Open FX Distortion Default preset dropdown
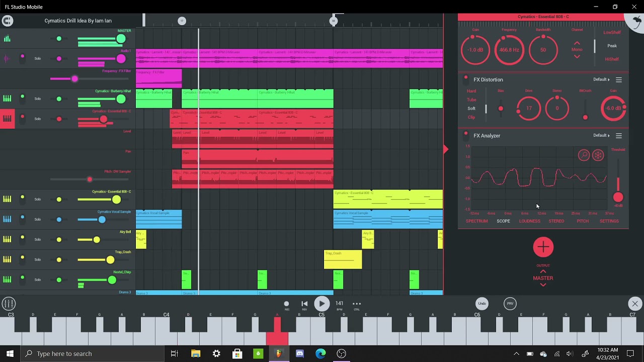 coord(601,80)
